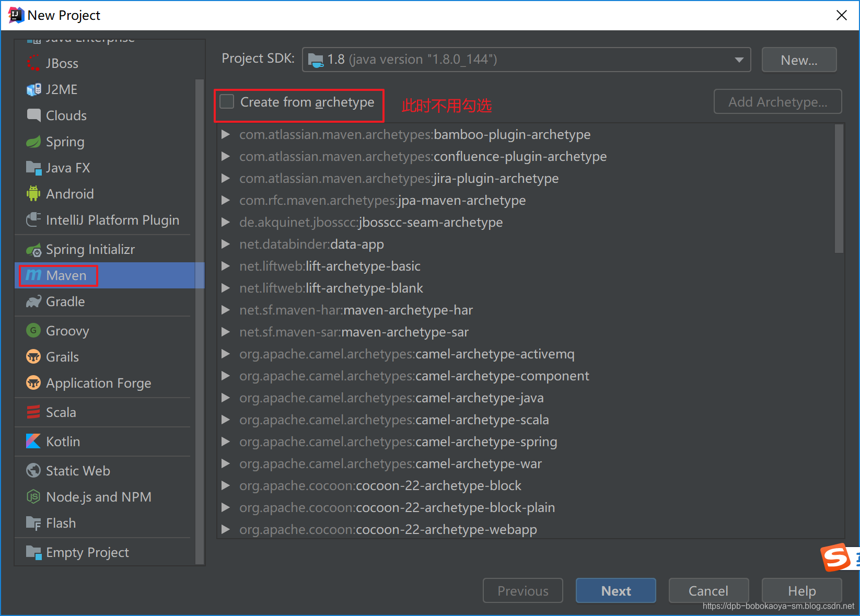
Task: Choose Kotlin project type
Action: [x=104, y=441]
